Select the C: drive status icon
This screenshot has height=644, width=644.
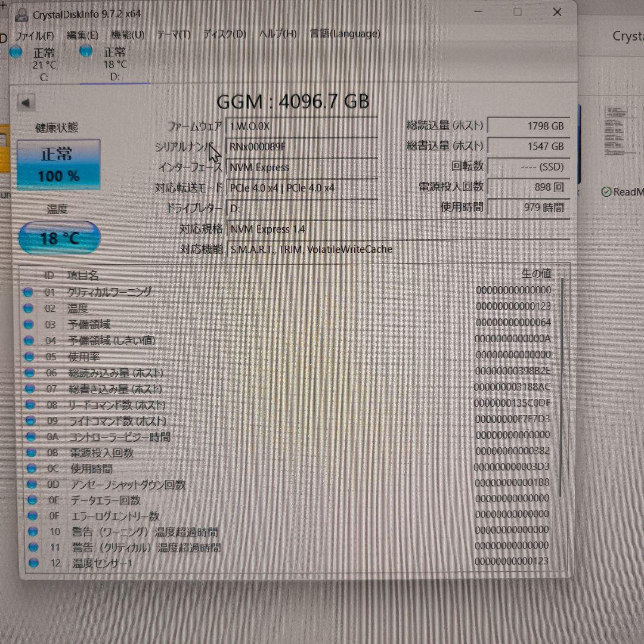pos(16,52)
